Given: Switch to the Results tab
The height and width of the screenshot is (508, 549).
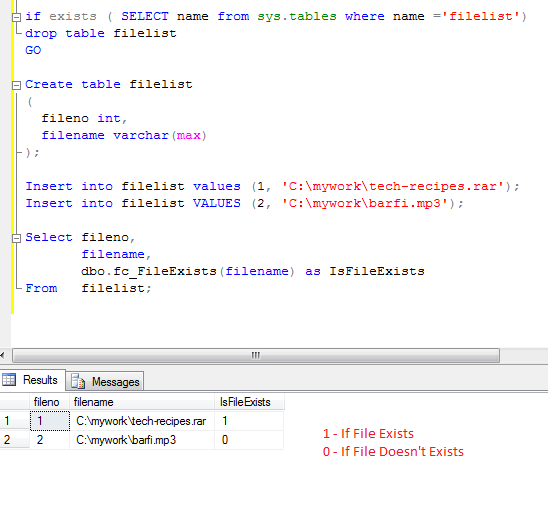Looking at the screenshot, I should (x=33, y=380).
